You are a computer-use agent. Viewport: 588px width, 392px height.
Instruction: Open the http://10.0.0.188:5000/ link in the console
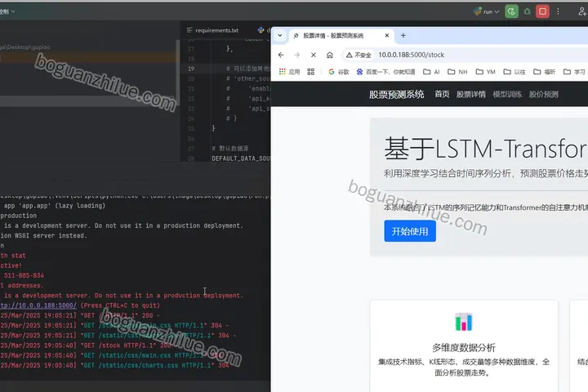coord(38,305)
